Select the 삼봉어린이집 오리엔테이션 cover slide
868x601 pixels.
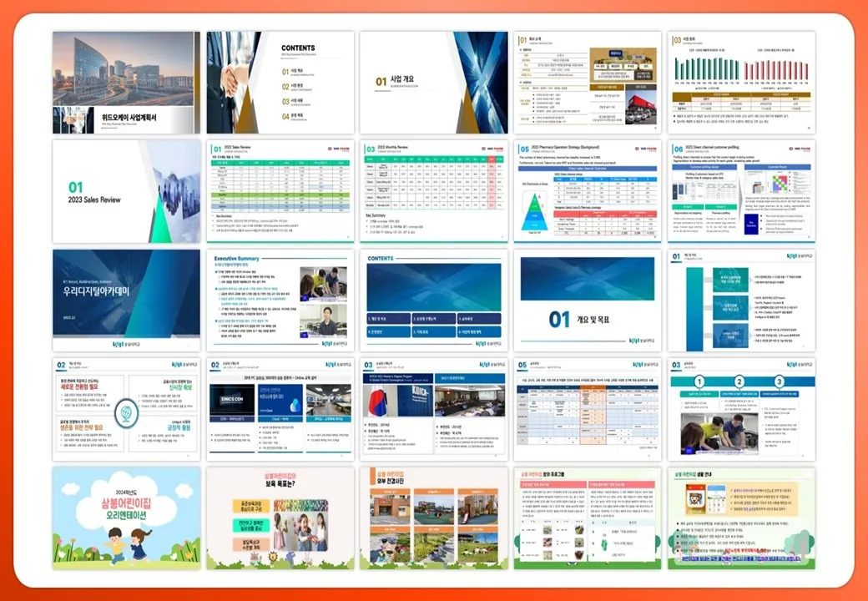point(126,518)
